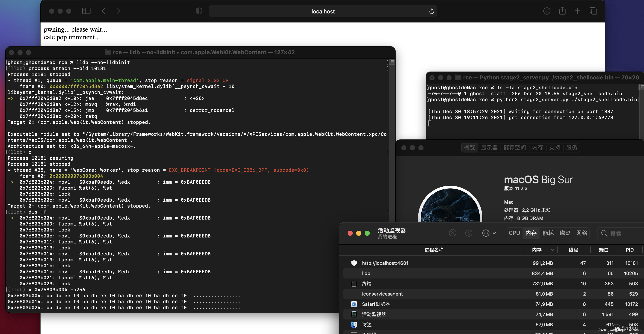
Task: Toggle sort arrow on 内存 column
Action: 552,250
